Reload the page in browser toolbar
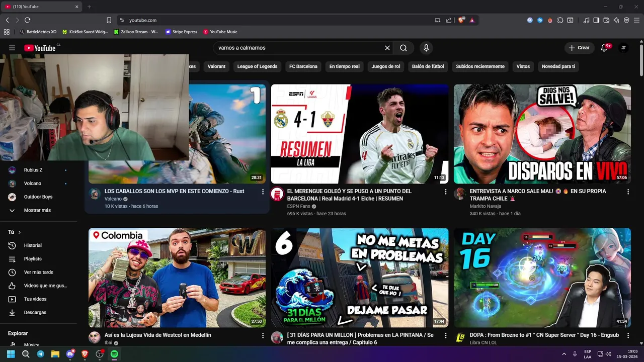This screenshot has width=644, height=362. coord(27,20)
